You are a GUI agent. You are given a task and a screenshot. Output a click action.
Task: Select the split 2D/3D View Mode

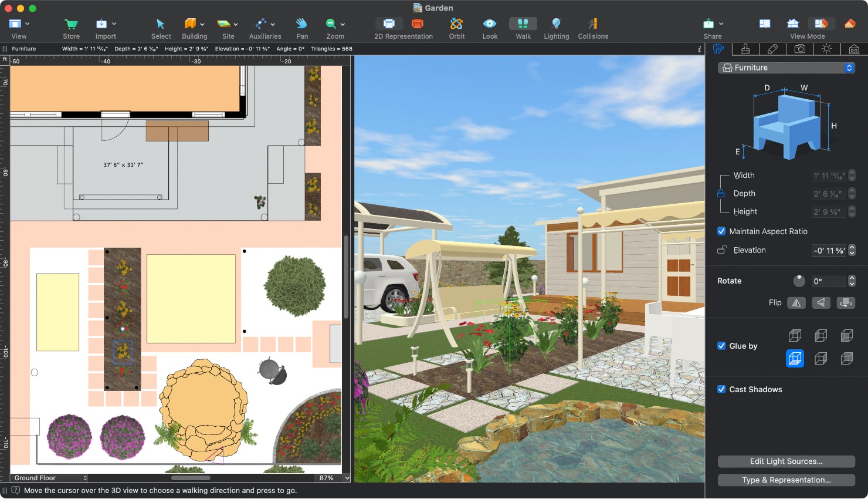[x=821, y=23]
